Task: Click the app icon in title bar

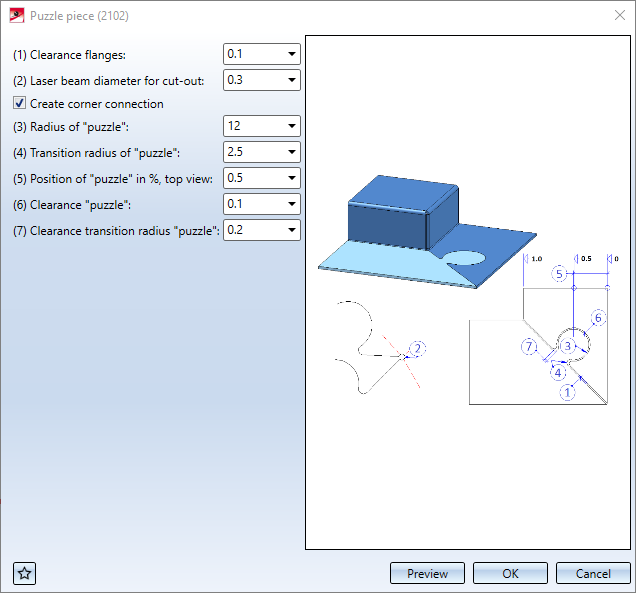Action: [16, 16]
